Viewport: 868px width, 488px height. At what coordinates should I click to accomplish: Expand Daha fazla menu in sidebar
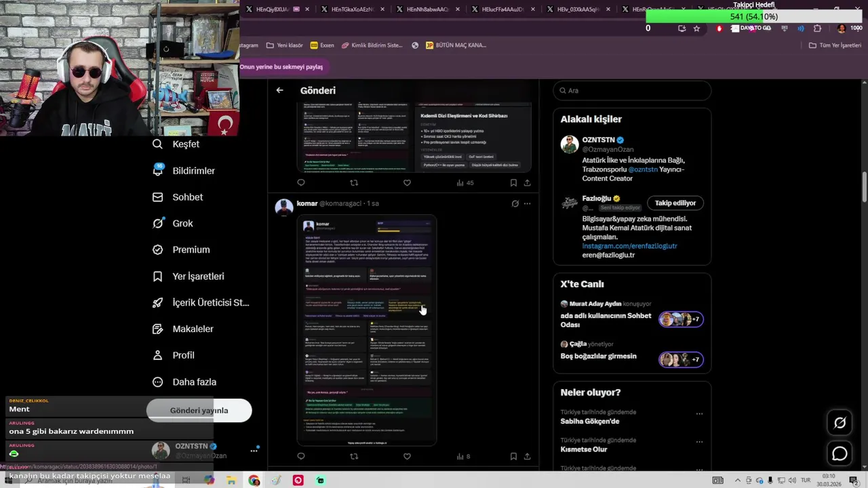(x=184, y=382)
